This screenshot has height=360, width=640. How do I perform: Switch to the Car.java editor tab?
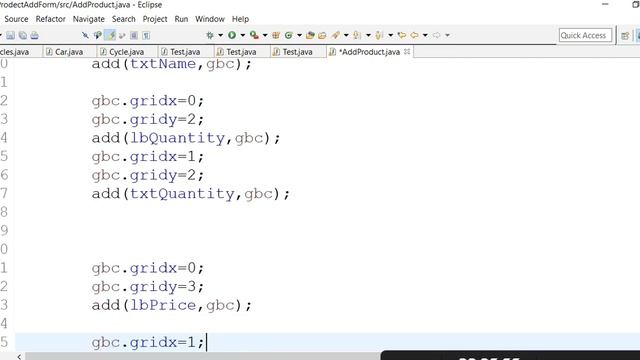pos(69,52)
